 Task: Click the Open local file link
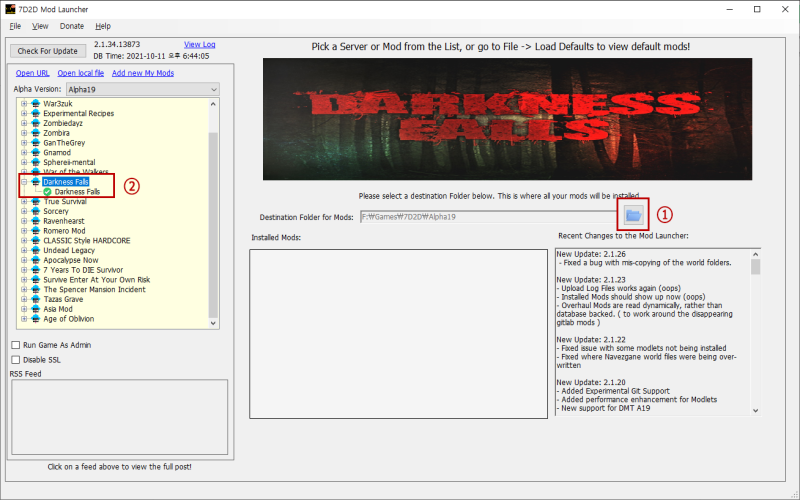coord(81,73)
